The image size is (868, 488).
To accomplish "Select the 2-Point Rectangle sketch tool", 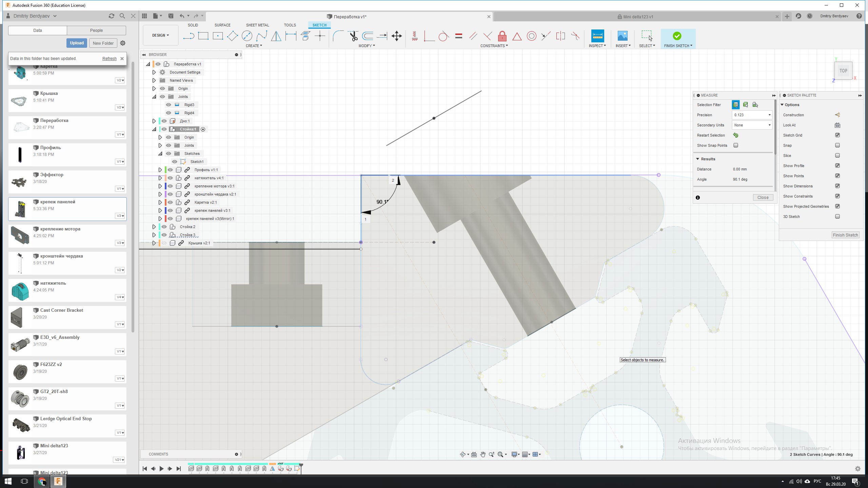I will click(x=203, y=36).
